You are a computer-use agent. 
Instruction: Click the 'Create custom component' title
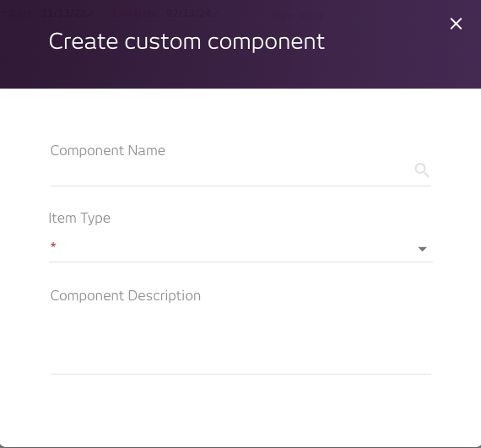click(x=186, y=41)
